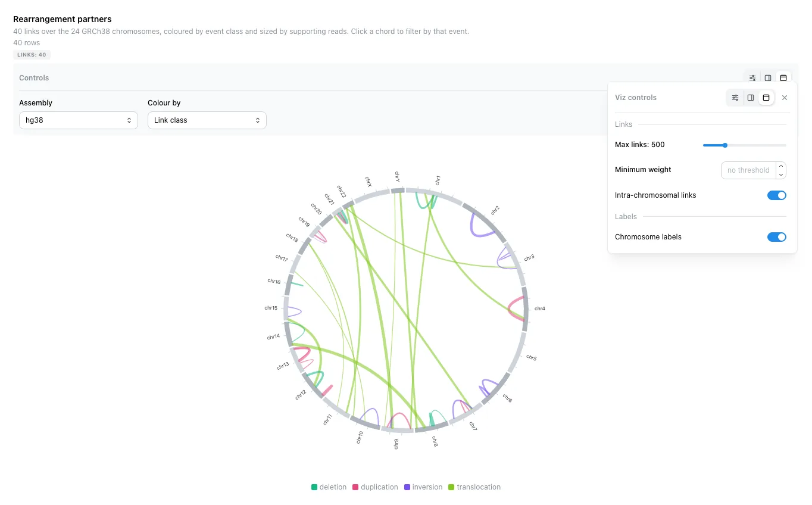Click the 40 rows count text
The width and height of the screenshot is (812, 505).
27,43
